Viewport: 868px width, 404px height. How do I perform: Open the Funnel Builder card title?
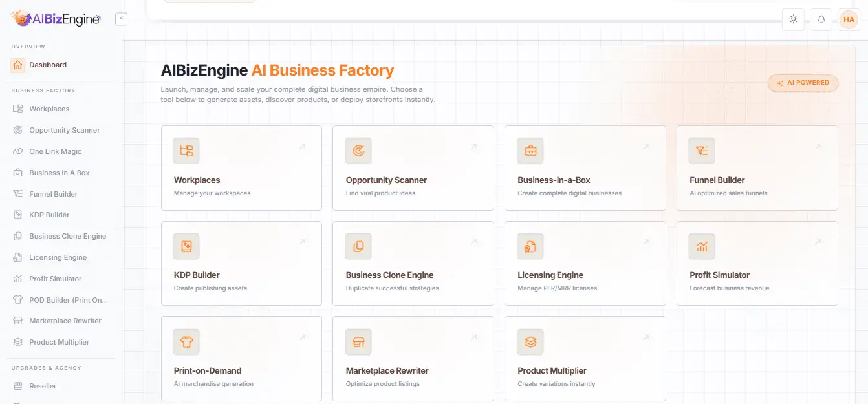pos(717,180)
